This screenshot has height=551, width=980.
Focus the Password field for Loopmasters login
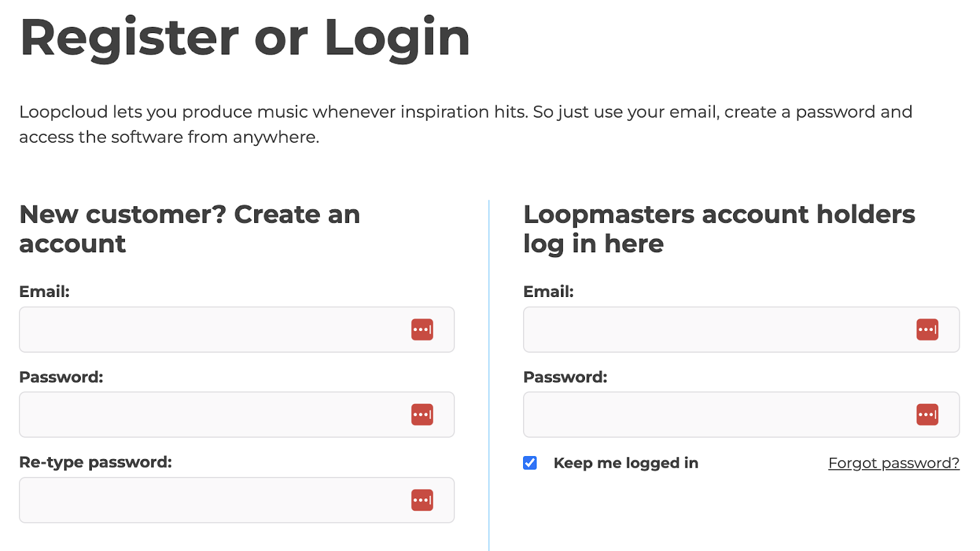(x=717, y=414)
